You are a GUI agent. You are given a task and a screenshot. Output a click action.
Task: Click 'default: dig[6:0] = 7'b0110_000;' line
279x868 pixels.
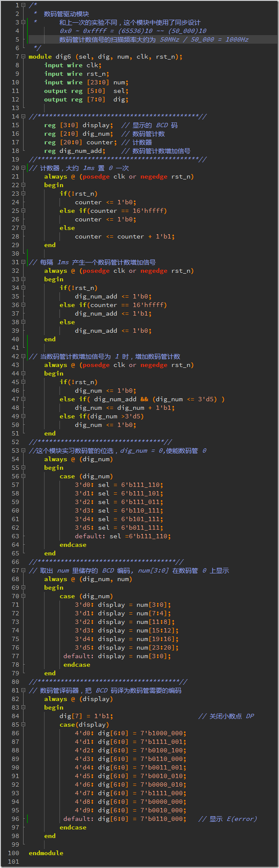pos(125,819)
